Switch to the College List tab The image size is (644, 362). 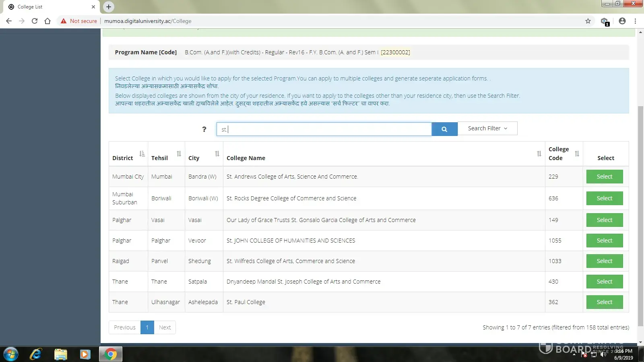coord(48,7)
